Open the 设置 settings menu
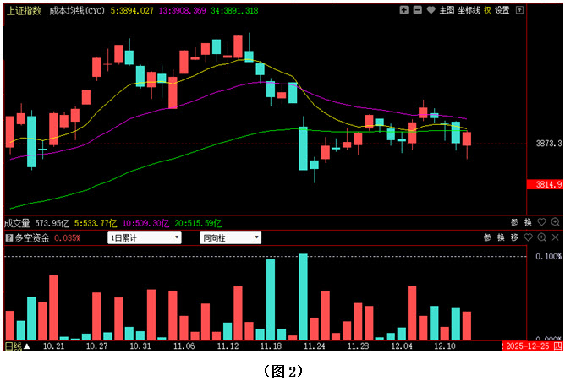 [502, 10]
